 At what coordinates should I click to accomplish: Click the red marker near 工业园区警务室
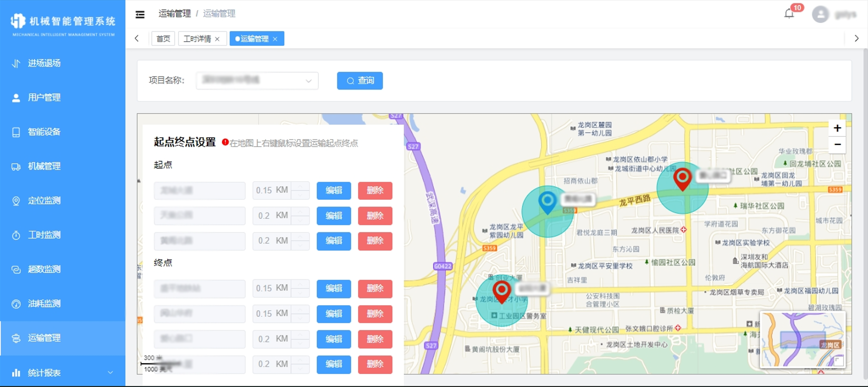coord(502,292)
